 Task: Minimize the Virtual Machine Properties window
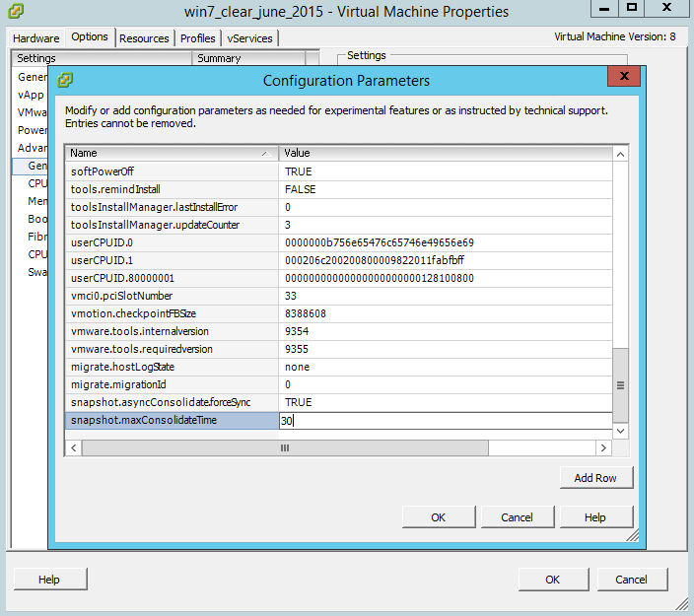click(x=604, y=8)
